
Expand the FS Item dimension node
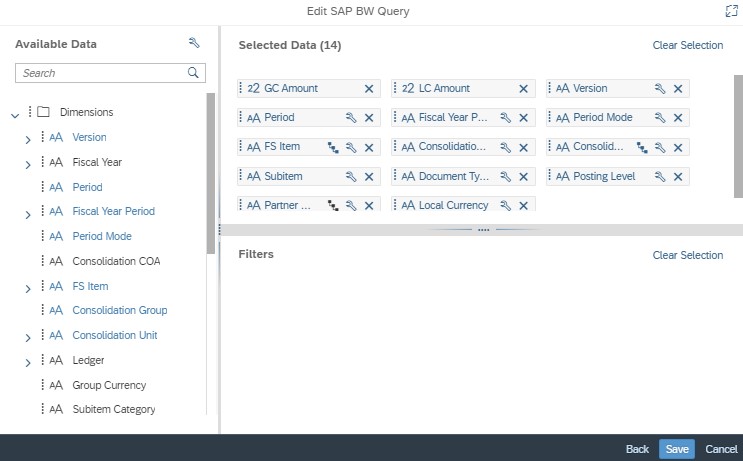28,289
